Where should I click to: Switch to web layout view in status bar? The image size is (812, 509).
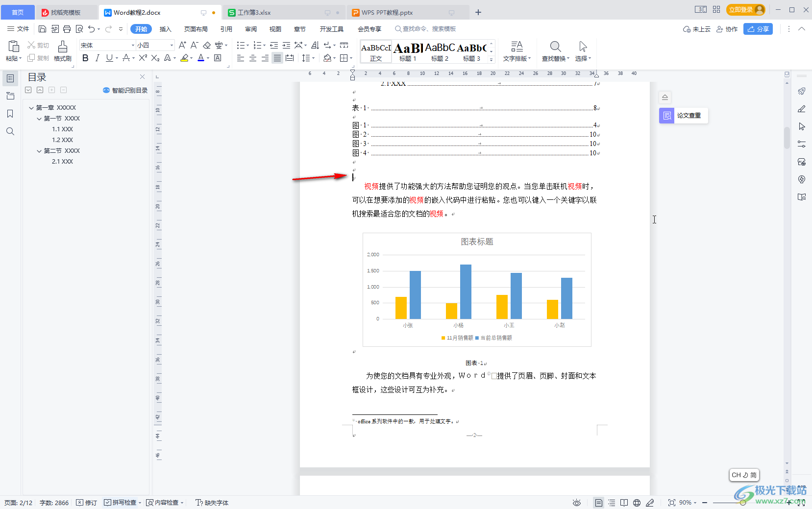pos(637,503)
